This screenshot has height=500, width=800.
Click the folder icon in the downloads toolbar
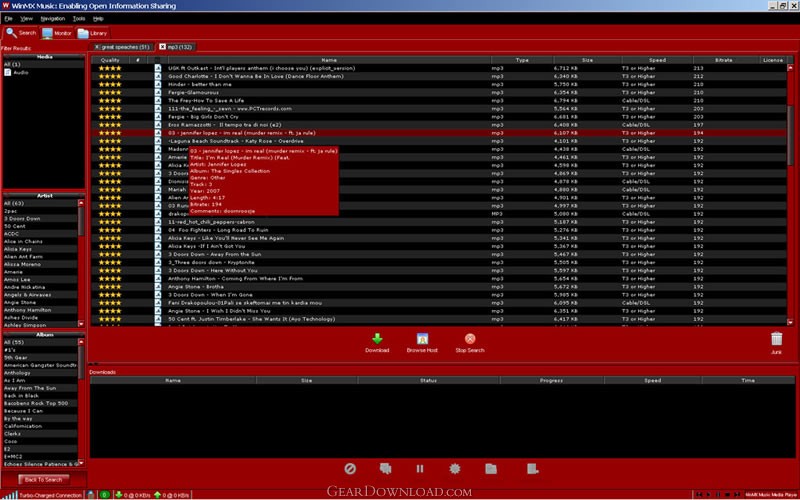(x=491, y=468)
